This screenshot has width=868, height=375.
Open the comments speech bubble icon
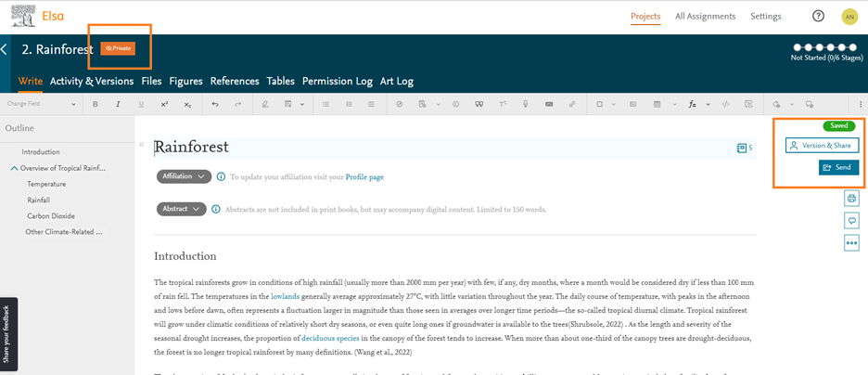point(851,221)
